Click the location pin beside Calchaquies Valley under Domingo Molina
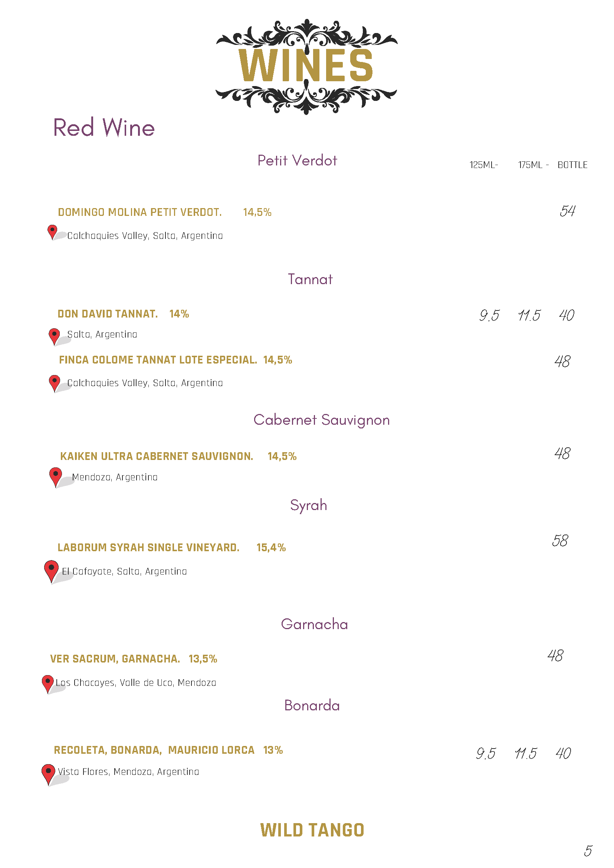 (52, 231)
